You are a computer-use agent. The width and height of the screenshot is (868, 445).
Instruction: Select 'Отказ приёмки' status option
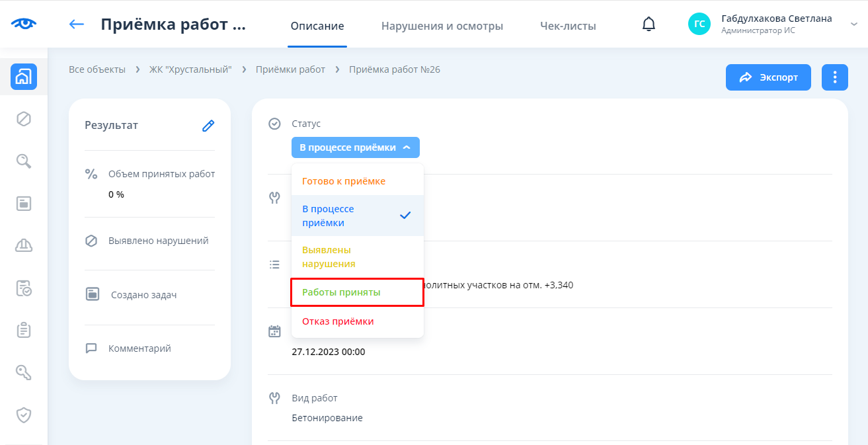click(338, 321)
